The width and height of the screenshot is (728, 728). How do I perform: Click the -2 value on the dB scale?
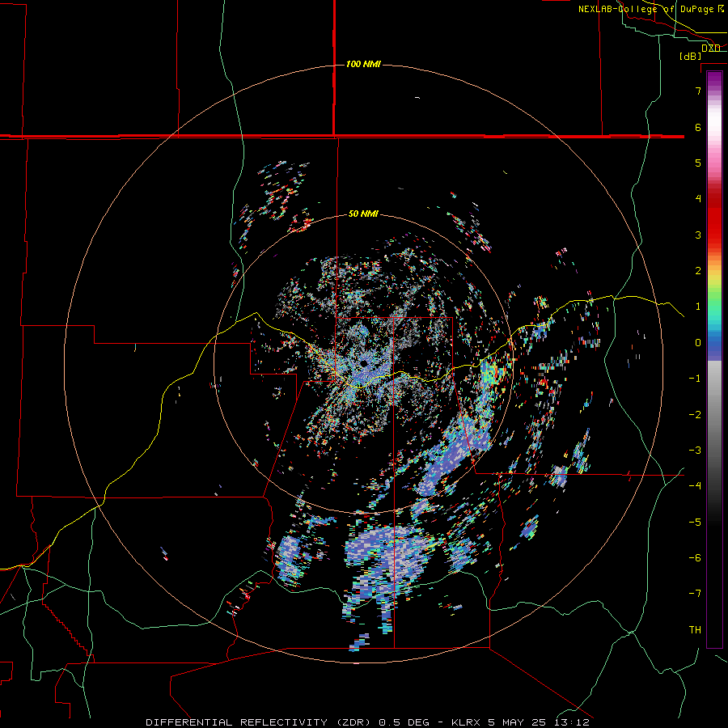click(x=695, y=415)
